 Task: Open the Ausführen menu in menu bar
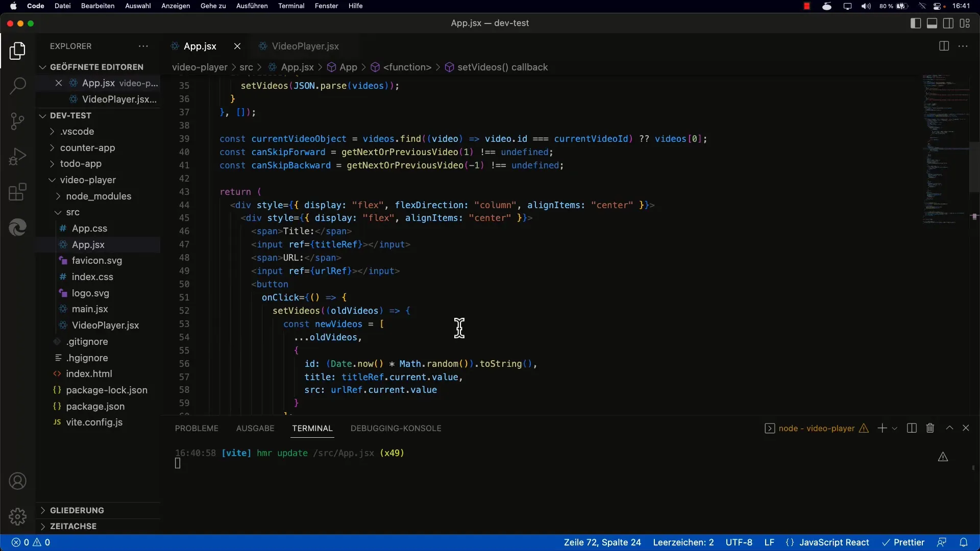(x=252, y=6)
